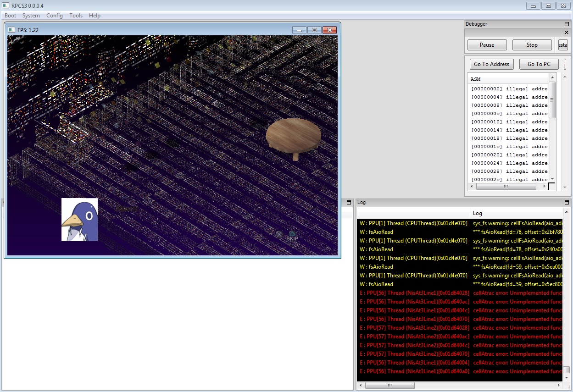Click the FPS game window's title icon
The width and height of the screenshot is (573, 392).
point(12,30)
